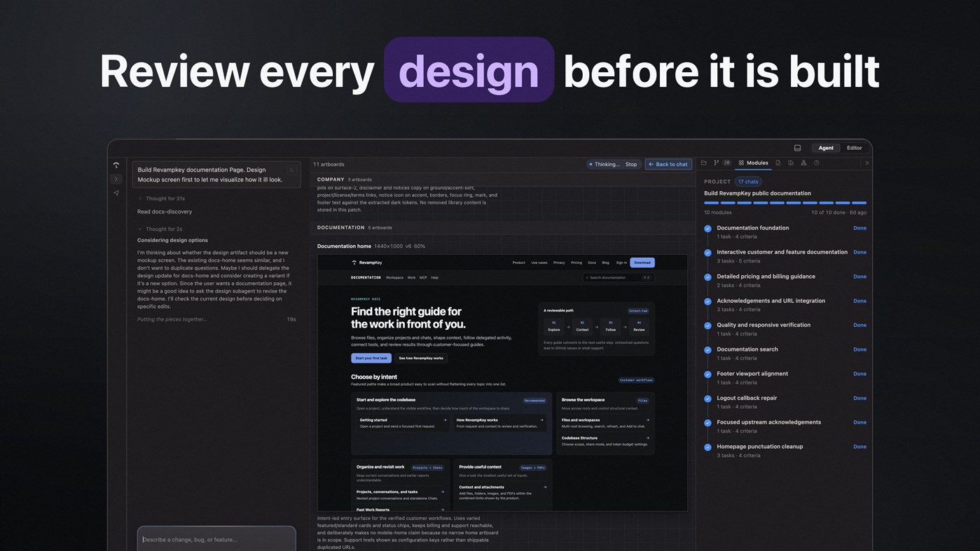Click checkmark icon for Quality and responsive verification

point(708,326)
